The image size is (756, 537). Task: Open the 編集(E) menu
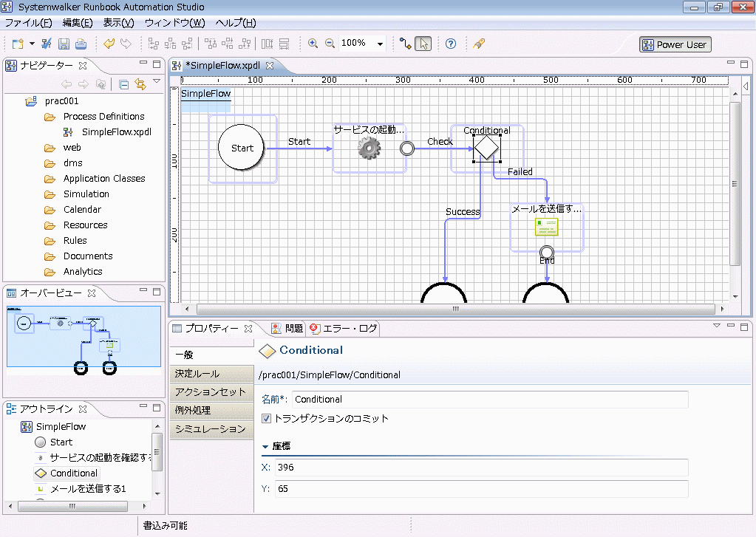78,23
